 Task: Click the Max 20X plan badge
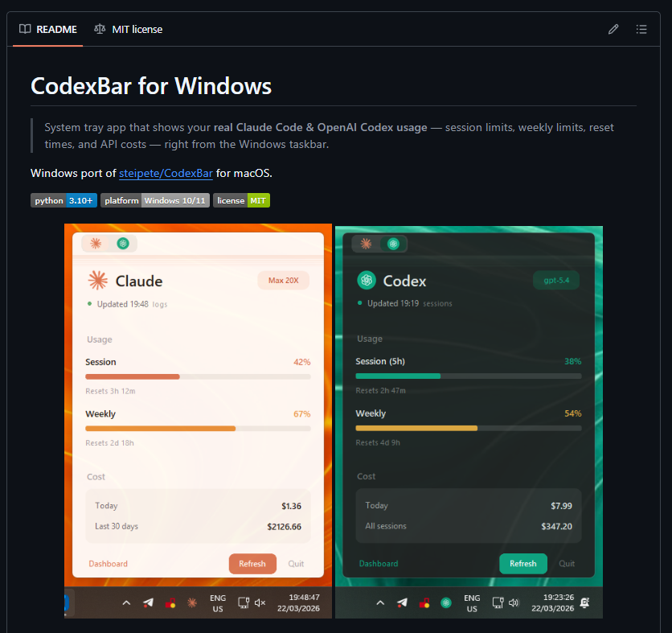coord(283,281)
